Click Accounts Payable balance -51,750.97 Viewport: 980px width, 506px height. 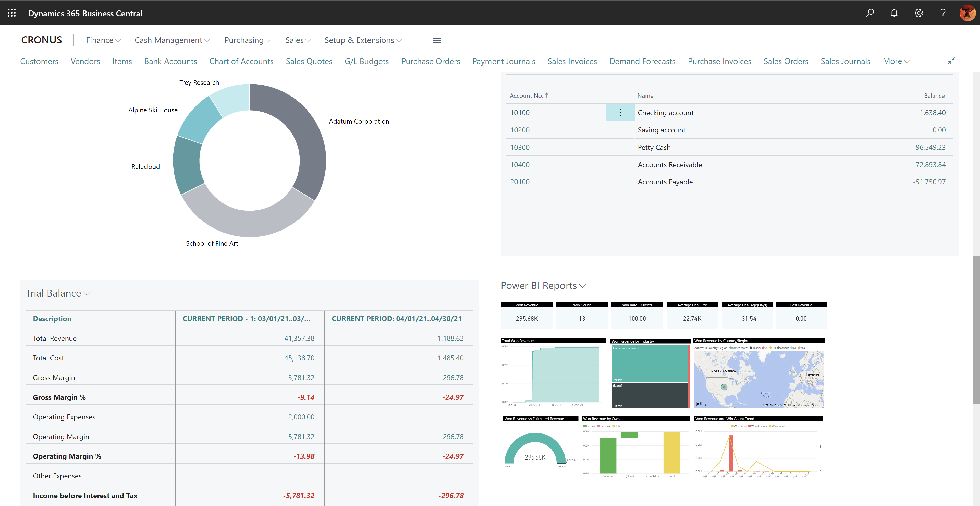pyautogui.click(x=929, y=182)
